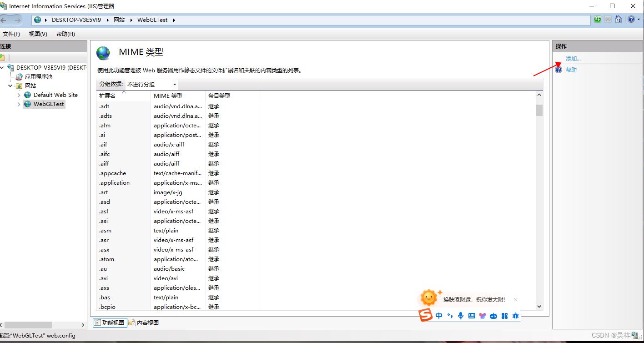Click the Sogou S logo icon
Image resolution: width=644 pixels, height=343 pixels.
(x=426, y=316)
